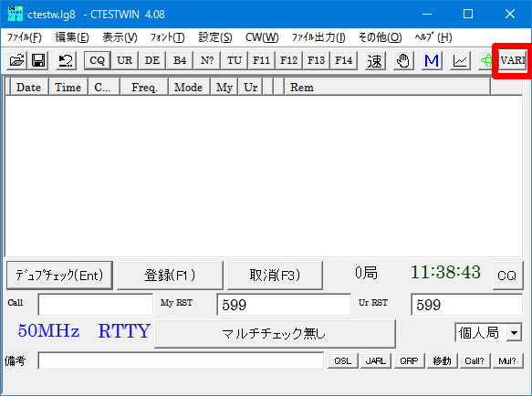Click the My RST input field
The image size is (532, 396).
coord(284,305)
